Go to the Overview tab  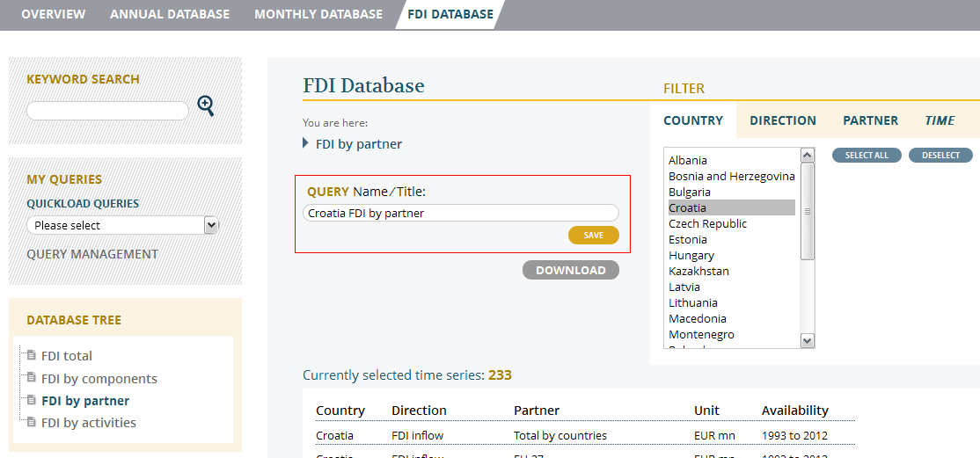pos(54,14)
